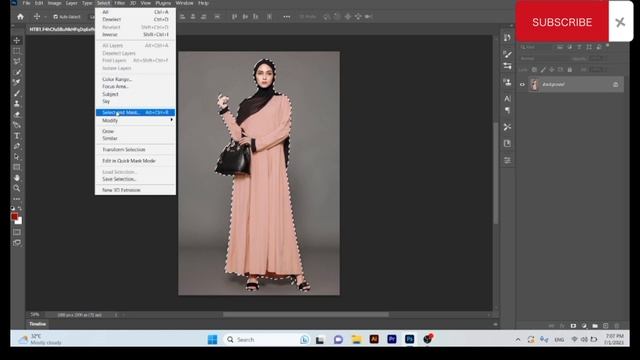Toggle Lock position icon
The height and width of the screenshot is (360, 640).
[551, 70]
